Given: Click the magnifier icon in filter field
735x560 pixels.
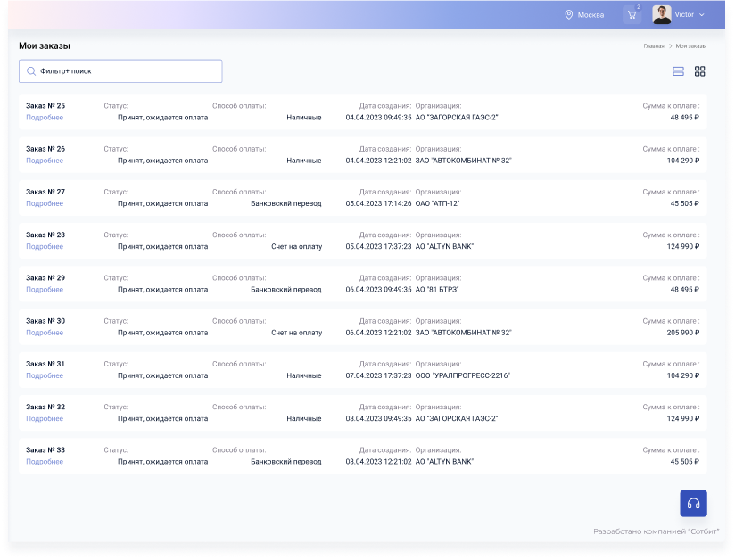Looking at the screenshot, I should 31,71.
